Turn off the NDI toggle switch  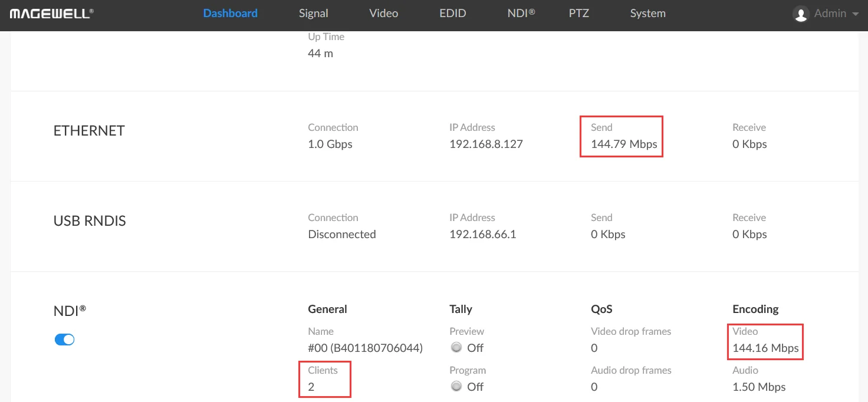point(65,340)
